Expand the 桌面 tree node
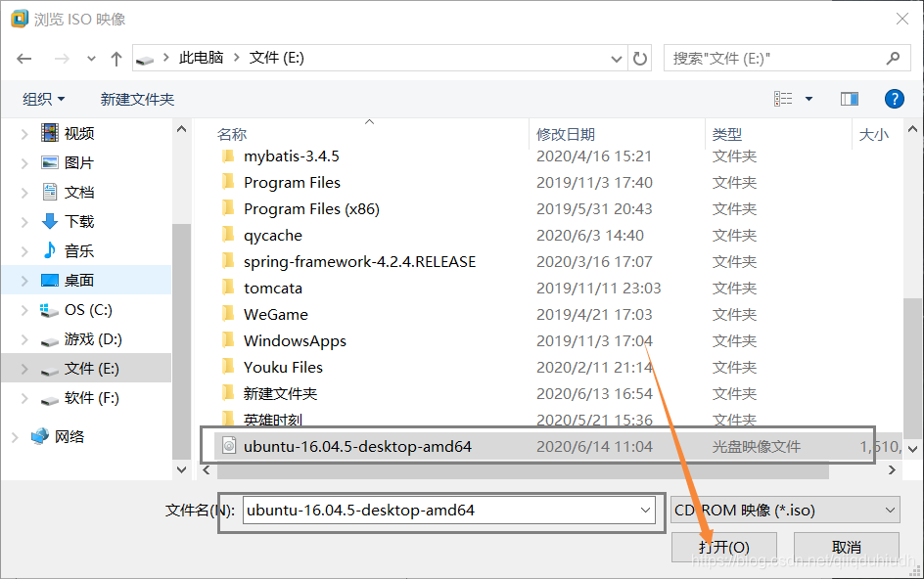This screenshot has height=579, width=924. [x=24, y=281]
